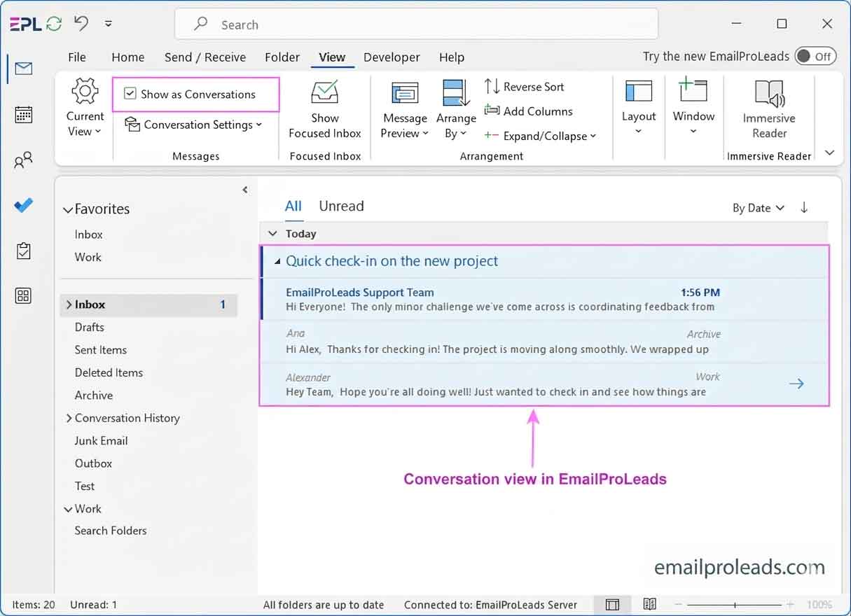Open the Folder tab
Screen dimensions: 851x616
[282, 57]
